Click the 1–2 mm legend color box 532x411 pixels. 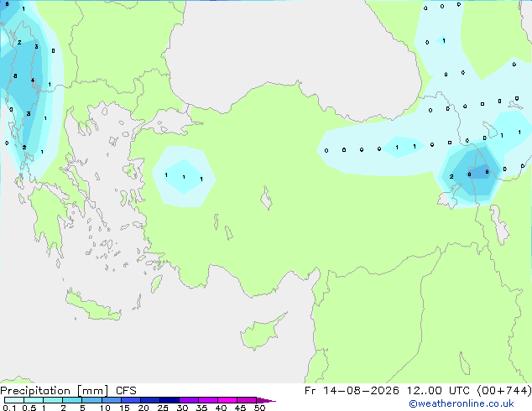click(x=53, y=400)
